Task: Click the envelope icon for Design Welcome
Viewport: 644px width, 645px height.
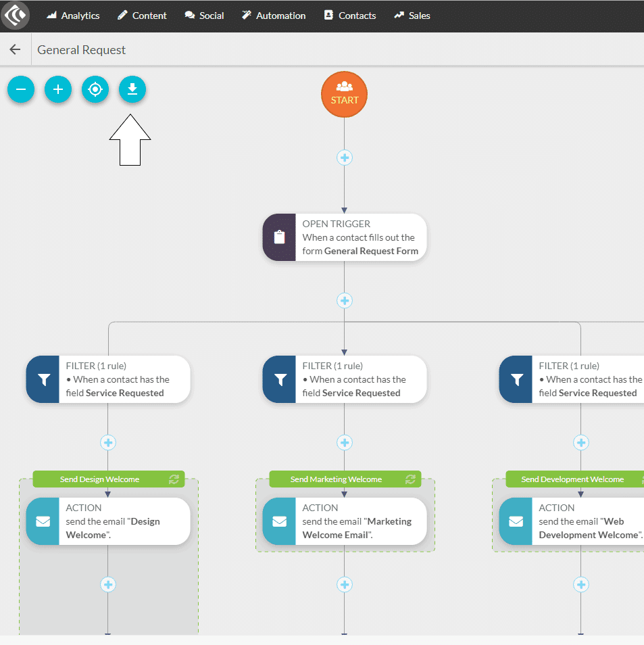Action: click(x=43, y=521)
